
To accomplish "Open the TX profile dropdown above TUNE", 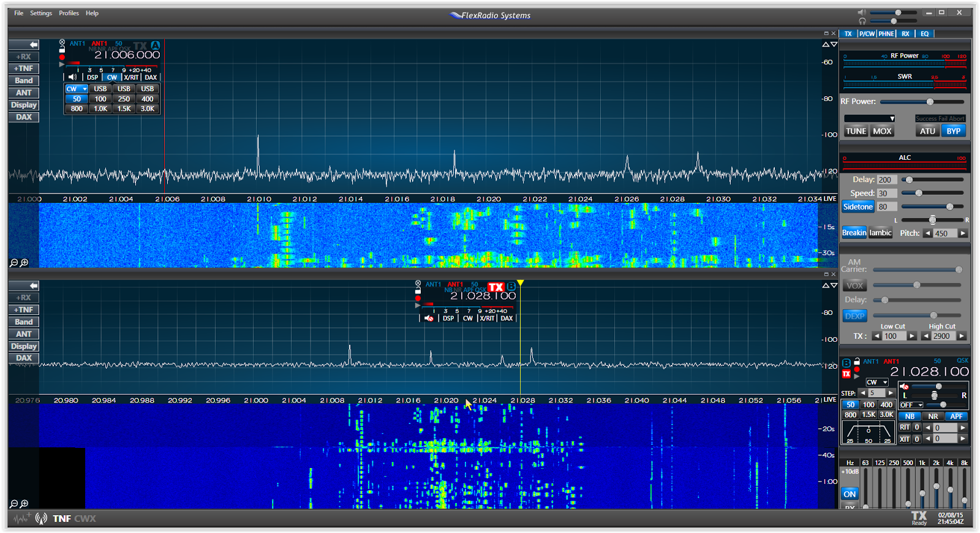I will (x=869, y=118).
